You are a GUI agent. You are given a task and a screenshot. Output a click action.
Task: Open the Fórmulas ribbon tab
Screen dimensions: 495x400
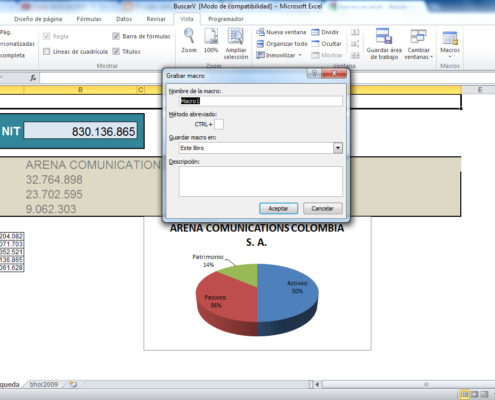pyautogui.click(x=89, y=19)
